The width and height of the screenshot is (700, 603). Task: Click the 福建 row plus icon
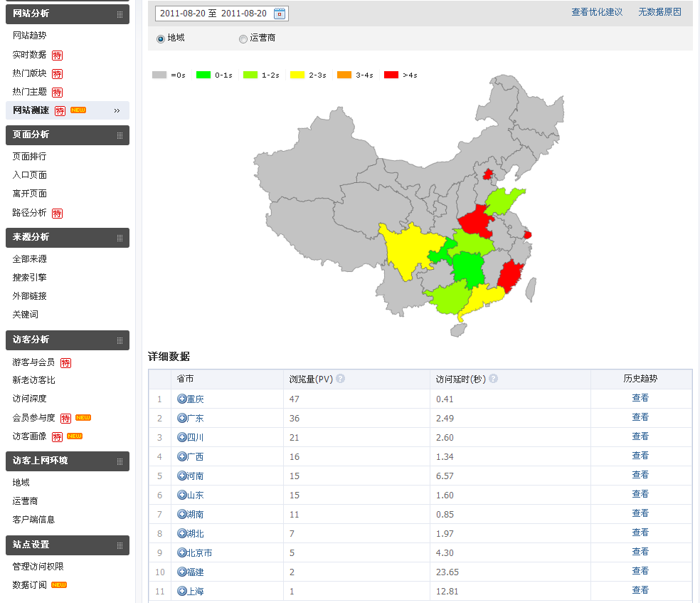(181, 572)
